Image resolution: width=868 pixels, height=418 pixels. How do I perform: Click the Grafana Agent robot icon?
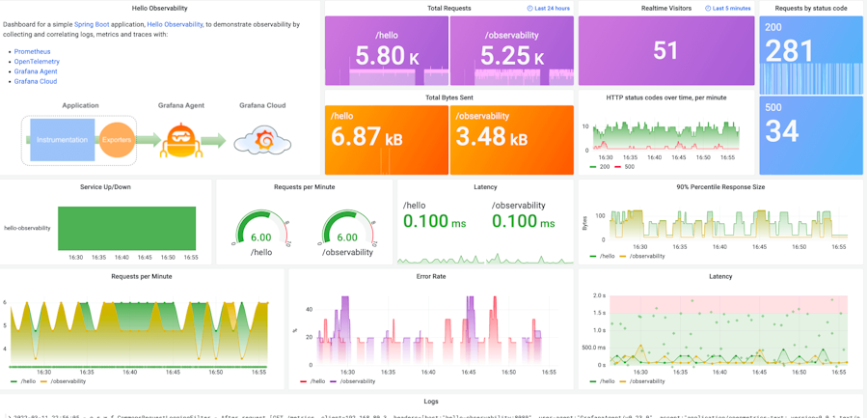180,141
